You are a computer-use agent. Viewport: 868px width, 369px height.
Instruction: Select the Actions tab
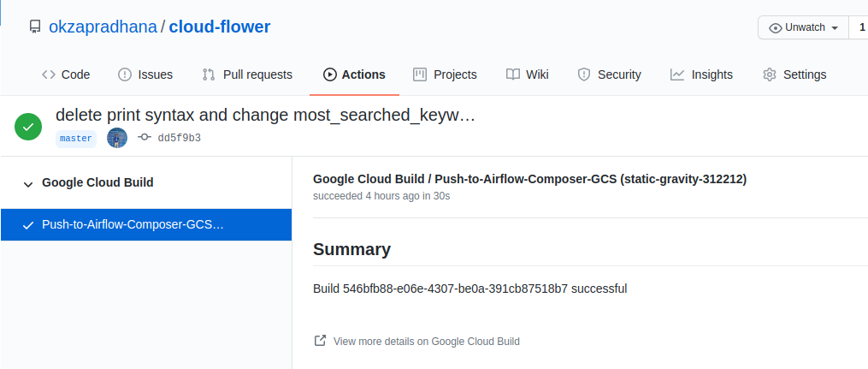[354, 74]
